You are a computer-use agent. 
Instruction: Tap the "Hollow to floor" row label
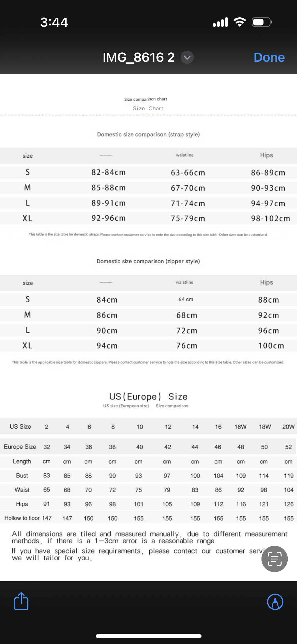pos(22,518)
